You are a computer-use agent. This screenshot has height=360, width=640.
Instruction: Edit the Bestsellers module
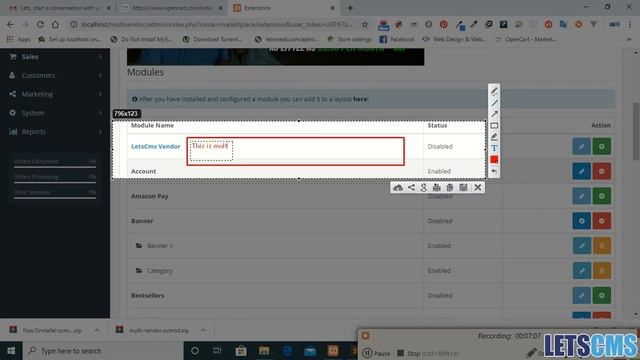[581, 296]
